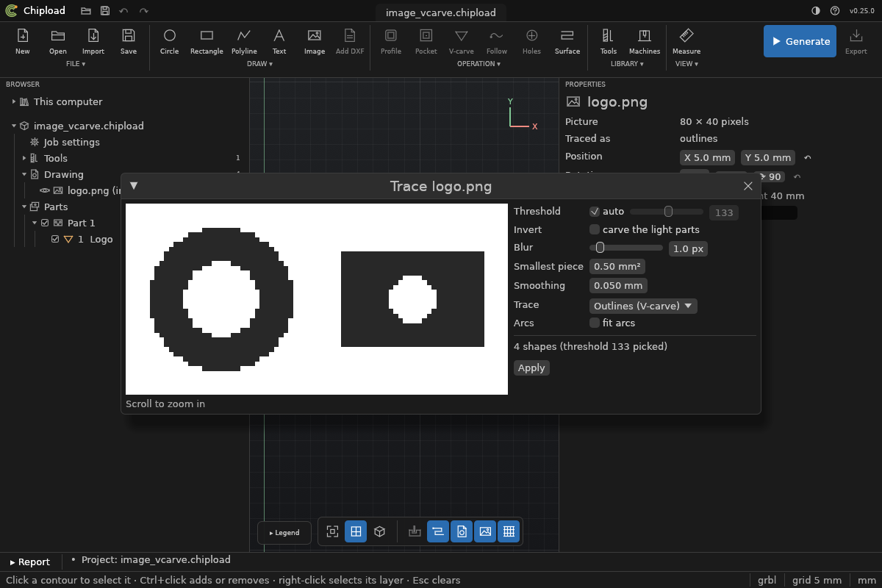Click the undo arrow in title bar

(123, 11)
